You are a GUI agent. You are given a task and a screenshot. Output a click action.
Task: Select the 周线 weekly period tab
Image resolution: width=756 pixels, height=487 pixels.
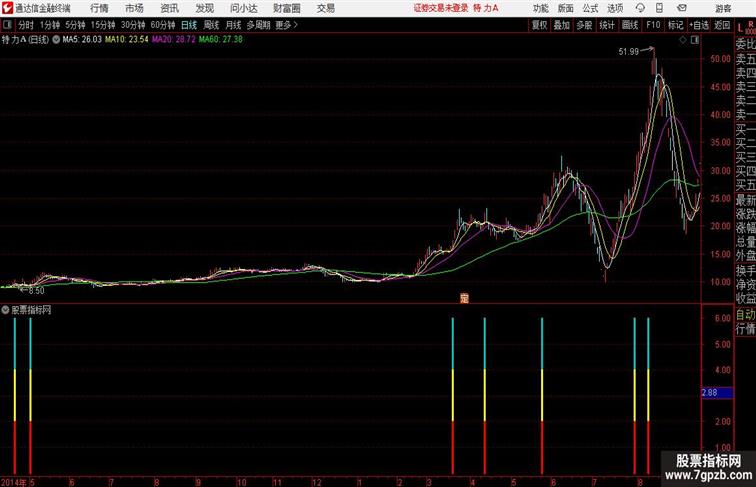211,25
